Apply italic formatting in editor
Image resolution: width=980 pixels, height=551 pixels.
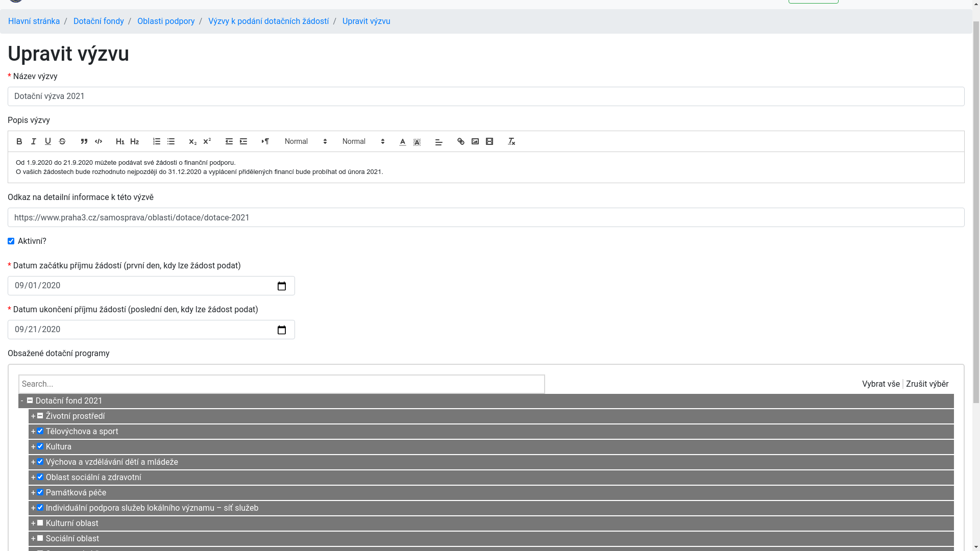[34, 142]
